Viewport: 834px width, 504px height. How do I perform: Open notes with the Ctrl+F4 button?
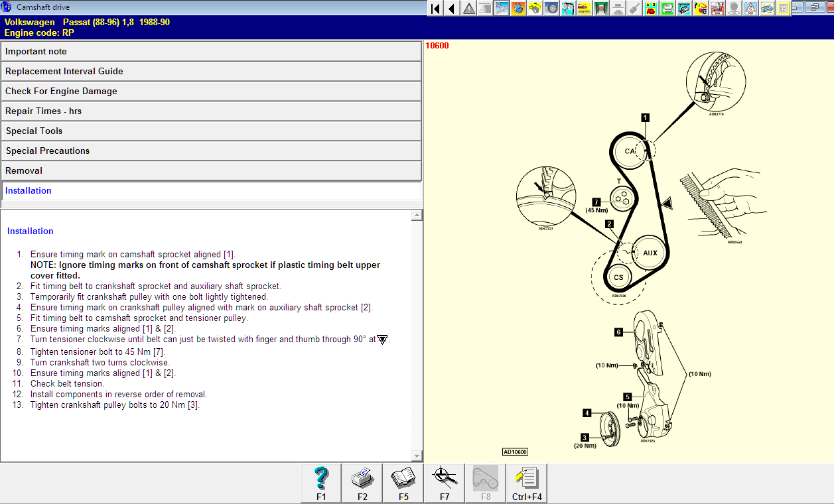point(527,483)
